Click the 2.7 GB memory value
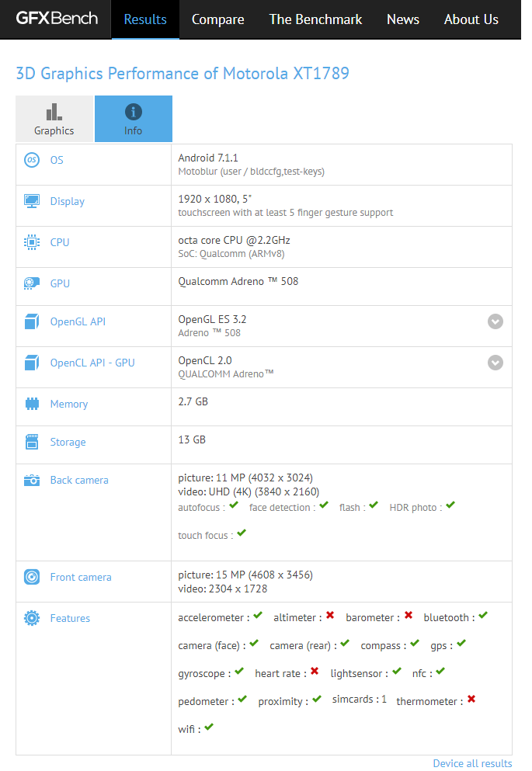Screen dimensions: 532x771 pos(193,401)
